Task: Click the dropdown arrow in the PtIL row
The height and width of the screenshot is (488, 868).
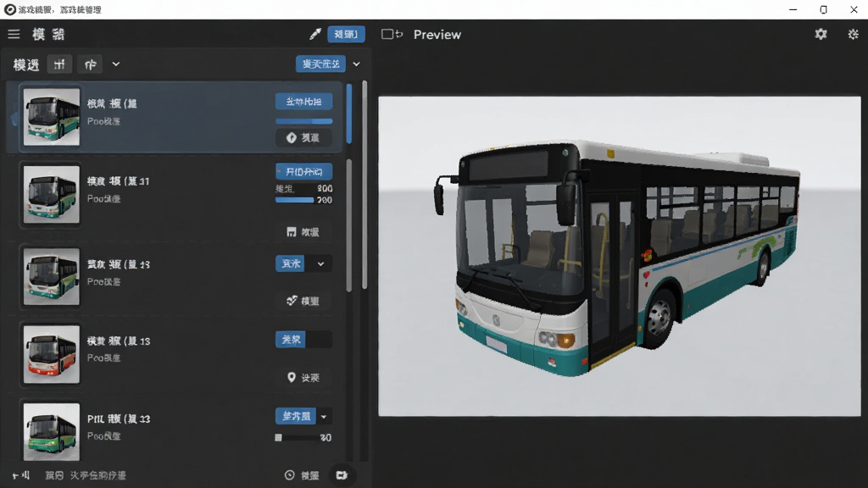Action: click(324, 416)
